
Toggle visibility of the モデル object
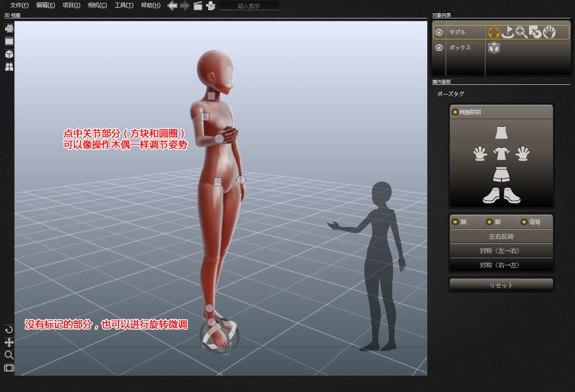tap(439, 32)
